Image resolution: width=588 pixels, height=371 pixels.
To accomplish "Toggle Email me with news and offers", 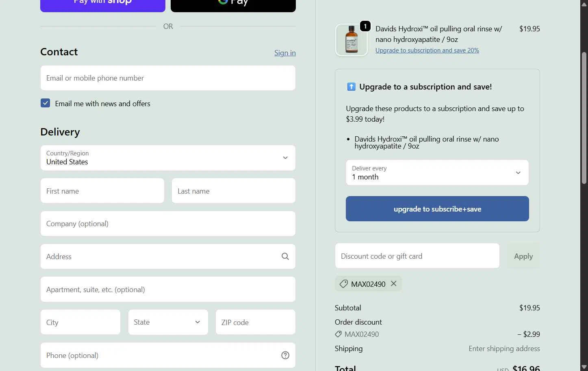I will tap(45, 103).
